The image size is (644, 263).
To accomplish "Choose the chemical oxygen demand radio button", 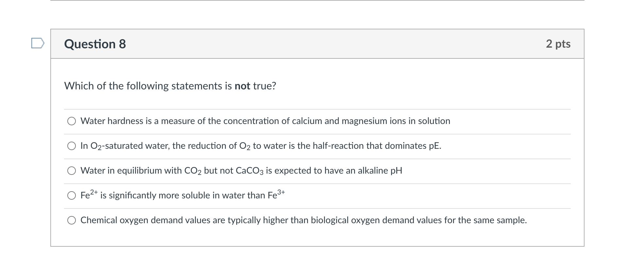I will coord(72,221).
